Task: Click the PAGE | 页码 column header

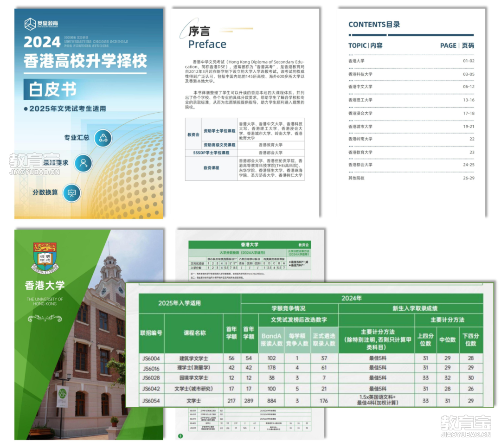Action: point(457,45)
